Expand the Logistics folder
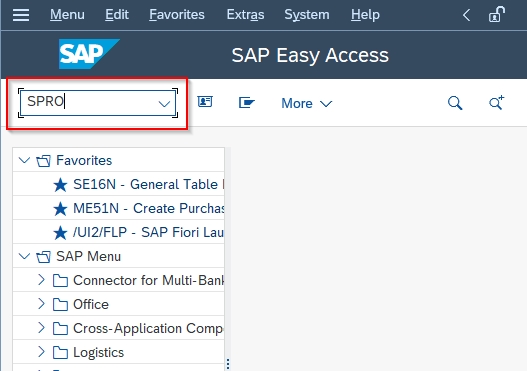The width and height of the screenshot is (527, 371). pos(41,352)
